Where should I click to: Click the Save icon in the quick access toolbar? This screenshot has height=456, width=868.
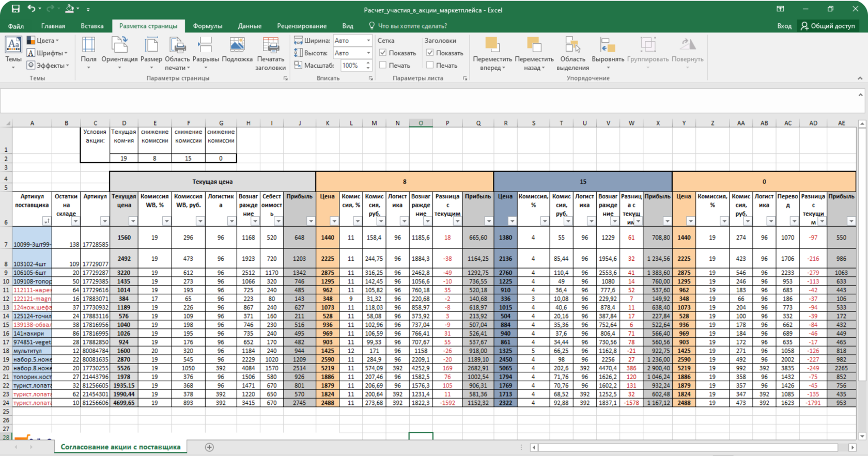[16, 9]
